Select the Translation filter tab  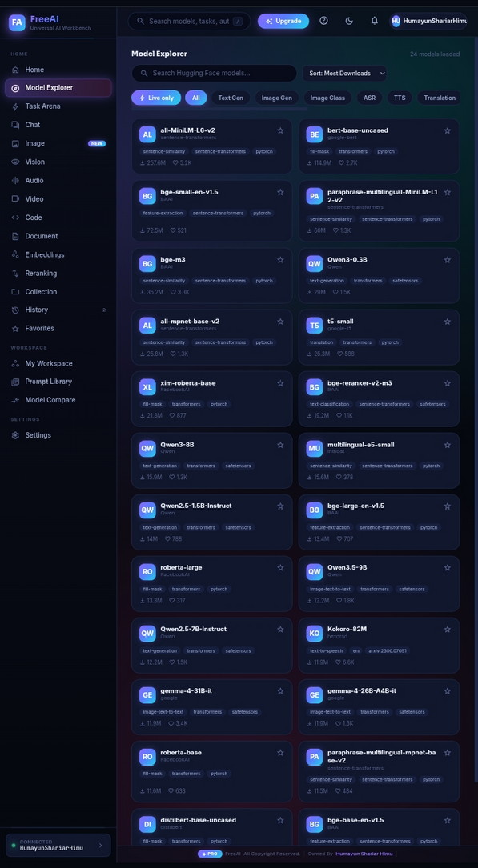pyautogui.click(x=440, y=98)
